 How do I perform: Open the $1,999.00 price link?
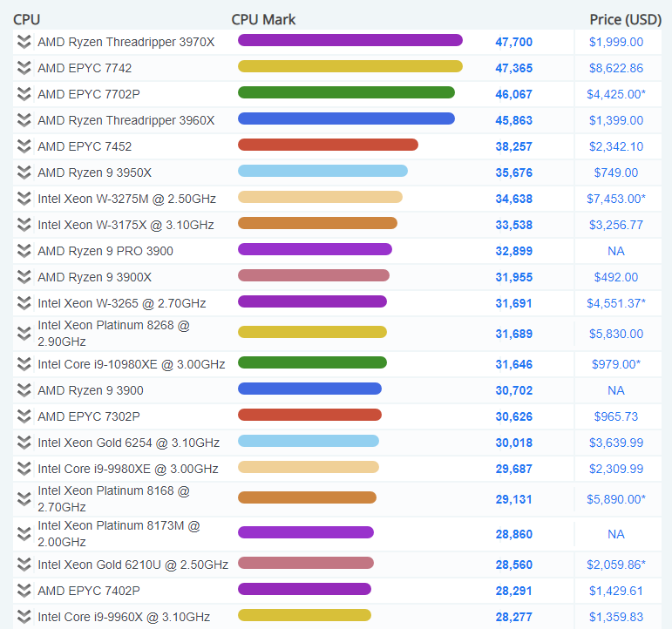click(616, 42)
